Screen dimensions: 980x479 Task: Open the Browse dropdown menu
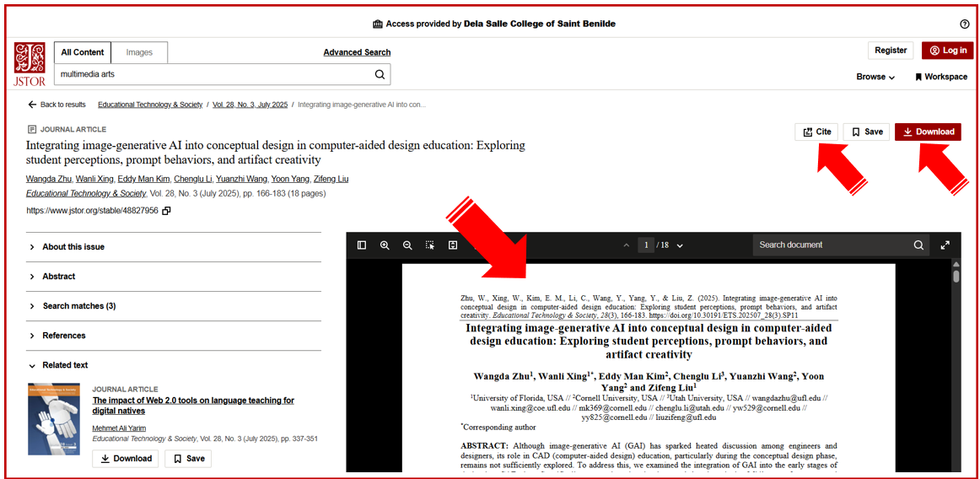(x=875, y=77)
